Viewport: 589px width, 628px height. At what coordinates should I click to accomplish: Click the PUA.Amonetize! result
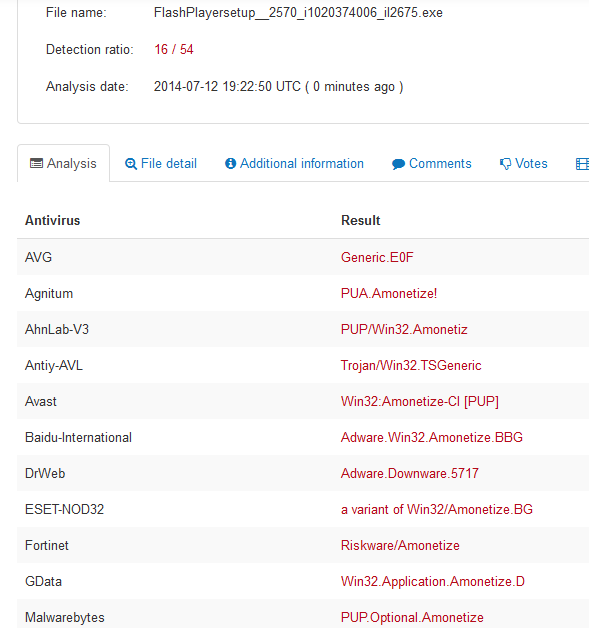coord(389,294)
